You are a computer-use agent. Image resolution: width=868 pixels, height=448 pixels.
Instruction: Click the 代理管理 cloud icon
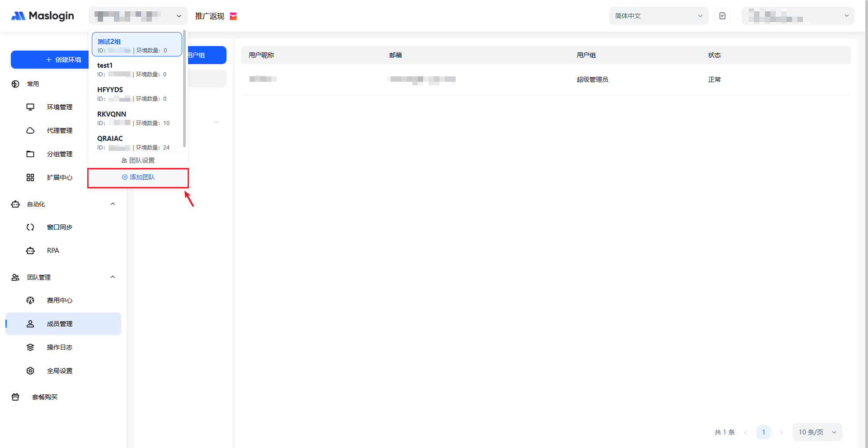click(x=30, y=131)
